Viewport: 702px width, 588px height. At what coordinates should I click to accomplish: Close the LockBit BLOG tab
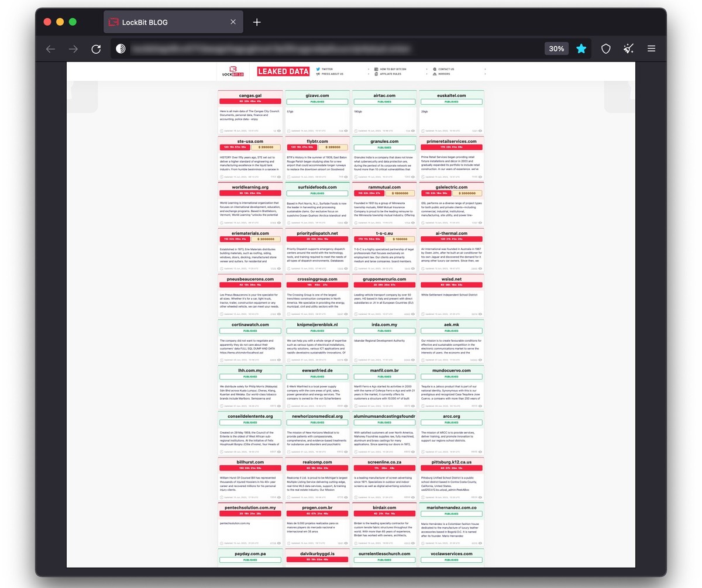coord(233,22)
